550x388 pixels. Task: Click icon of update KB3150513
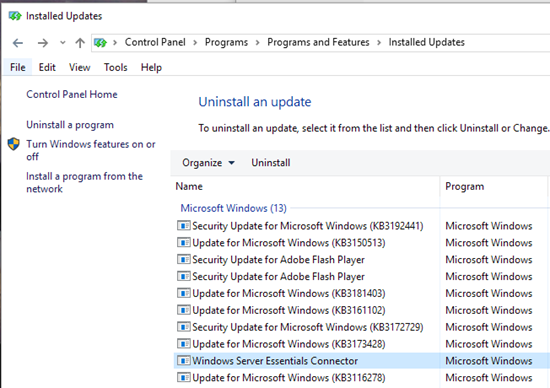pyautogui.click(x=183, y=242)
